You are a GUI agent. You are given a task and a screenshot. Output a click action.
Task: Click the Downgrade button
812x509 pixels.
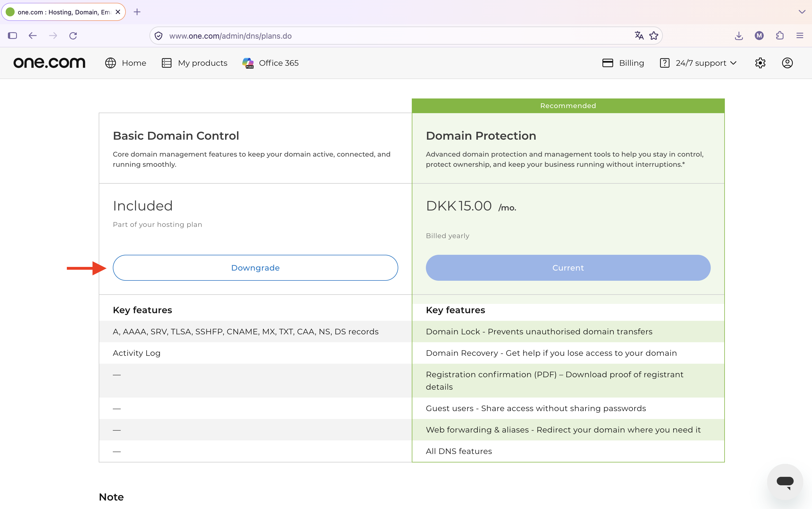pyautogui.click(x=256, y=268)
